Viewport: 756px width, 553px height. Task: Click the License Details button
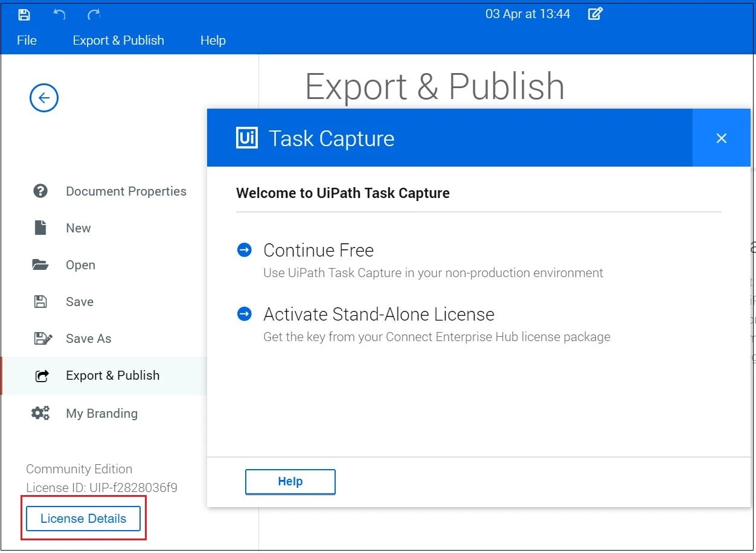point(83,519)
